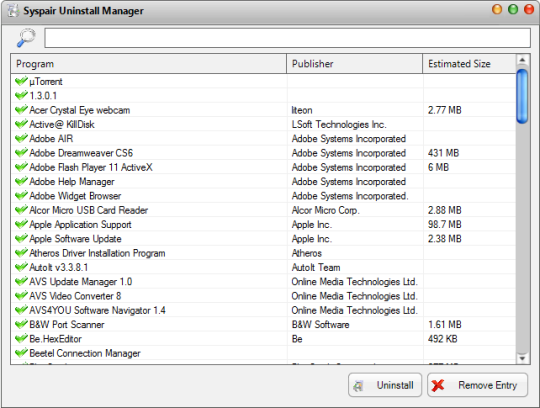Click the 492 KB size value
This screenshot has height=408, width=540.
(x=443, y=339)
